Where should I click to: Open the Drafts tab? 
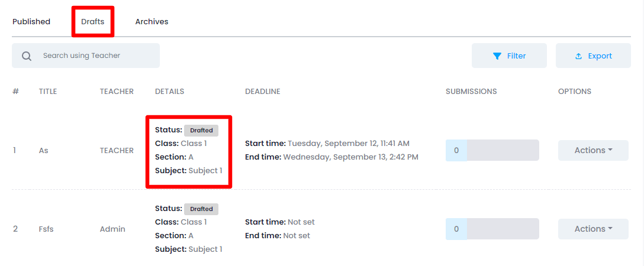[93, 22]
